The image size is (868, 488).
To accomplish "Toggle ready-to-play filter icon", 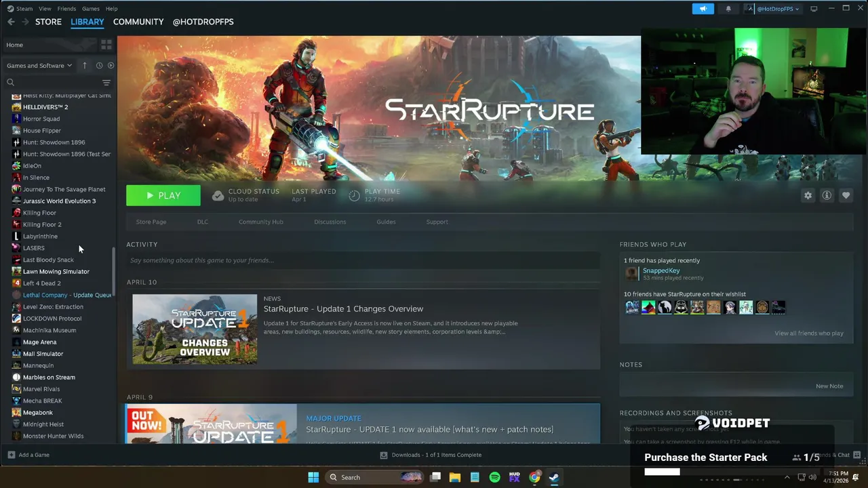I will (111, 66).
